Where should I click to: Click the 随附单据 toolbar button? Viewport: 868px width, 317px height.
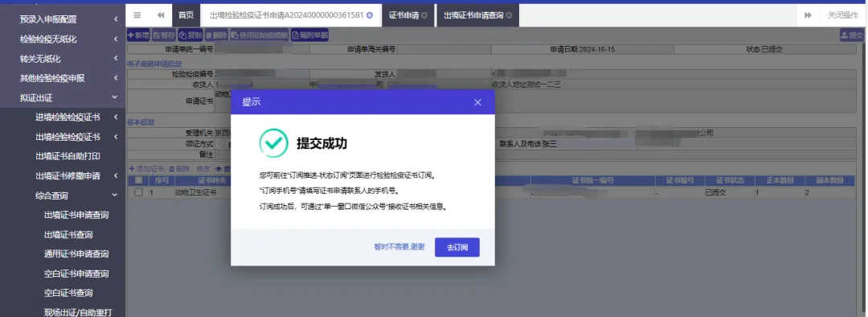coord(309,35)
